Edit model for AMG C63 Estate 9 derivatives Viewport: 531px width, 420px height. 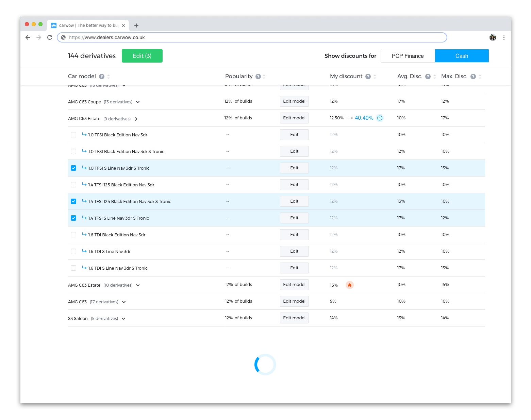point(294,118)
